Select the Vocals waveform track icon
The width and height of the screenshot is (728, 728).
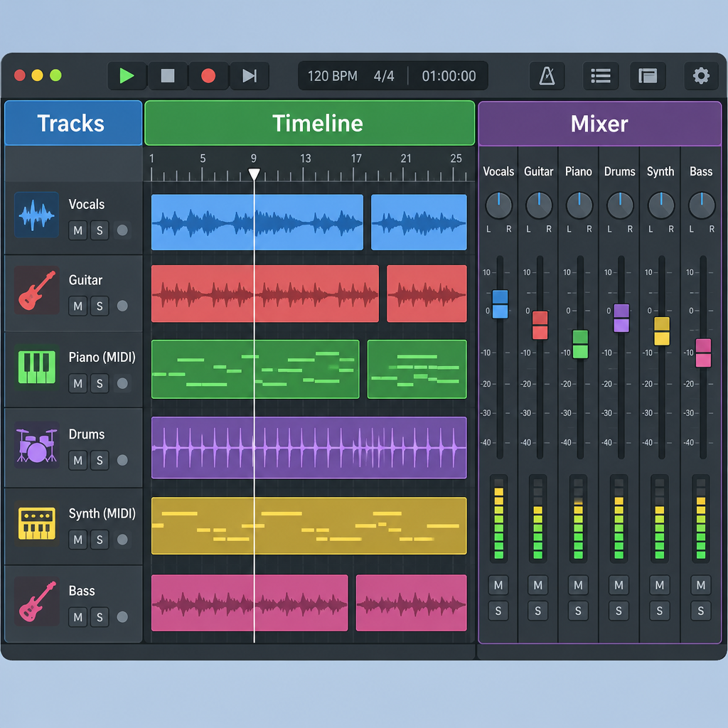[x=37, y=215]
